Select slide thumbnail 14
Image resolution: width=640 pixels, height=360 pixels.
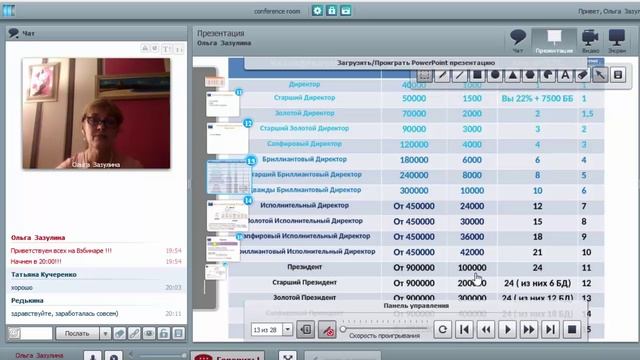[x=227, y=216]
